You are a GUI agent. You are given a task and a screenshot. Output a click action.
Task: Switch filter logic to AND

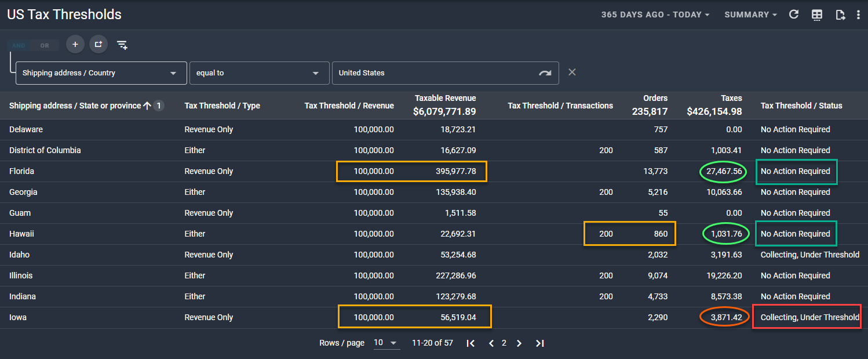coord(19,45)
